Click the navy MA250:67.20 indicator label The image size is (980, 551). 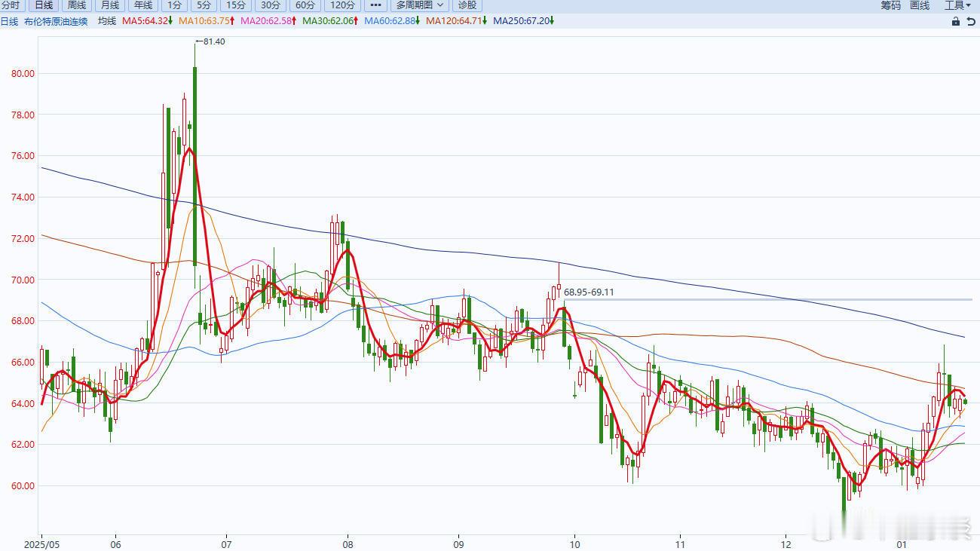tap(524, 21)
